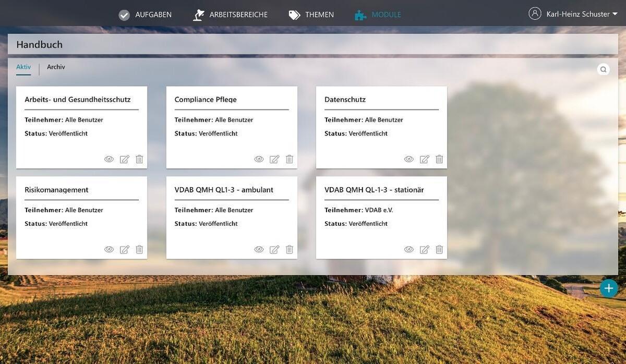
Task: Click the round plus add button
Action: coord(608,288)
